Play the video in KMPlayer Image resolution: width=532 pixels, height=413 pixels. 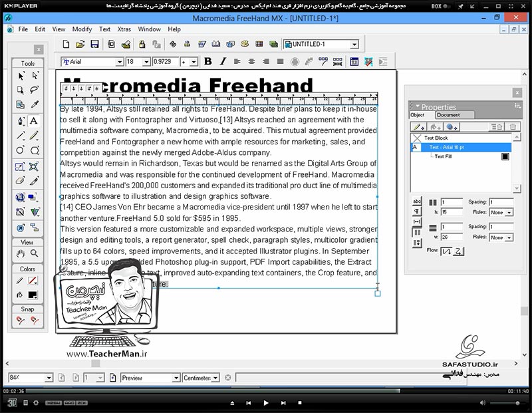point(266,403)
